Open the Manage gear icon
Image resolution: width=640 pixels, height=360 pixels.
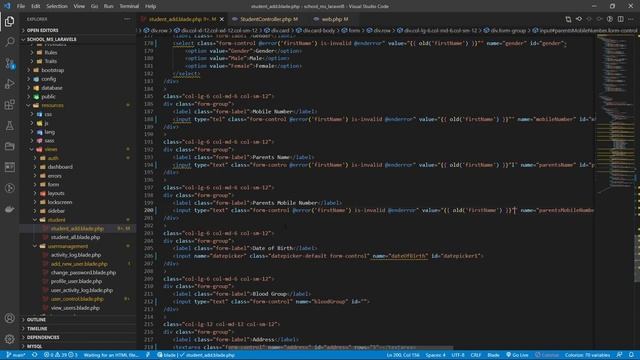9,339
